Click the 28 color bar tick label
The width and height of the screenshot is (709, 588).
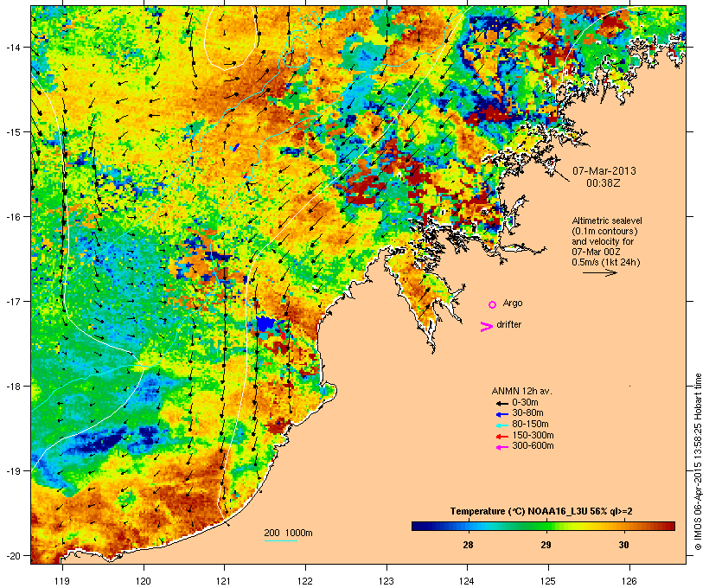tap(468, 545)
